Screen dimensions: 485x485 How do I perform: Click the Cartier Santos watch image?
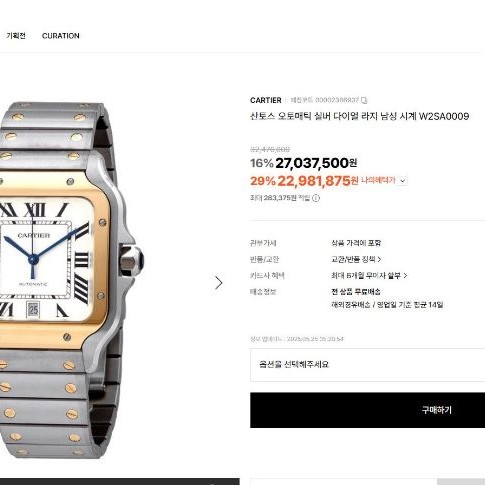pyautogui.click(x=67, y=280)
